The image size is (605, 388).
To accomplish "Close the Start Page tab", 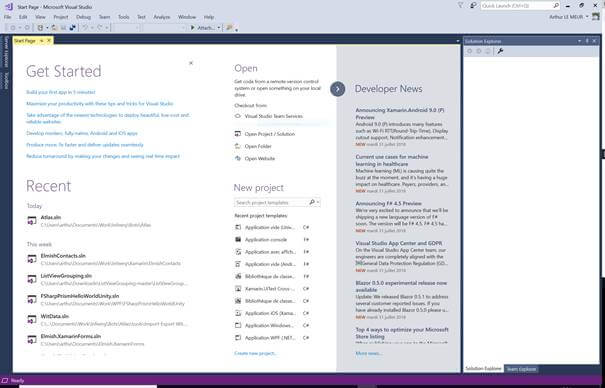I will pyautogui.click(x=49, y=40).
